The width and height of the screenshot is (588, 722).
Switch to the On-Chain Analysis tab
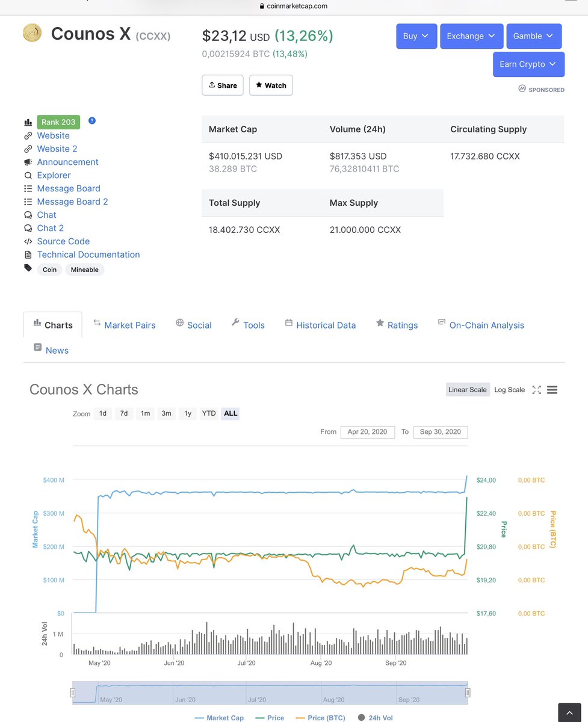tap(481, 325)
